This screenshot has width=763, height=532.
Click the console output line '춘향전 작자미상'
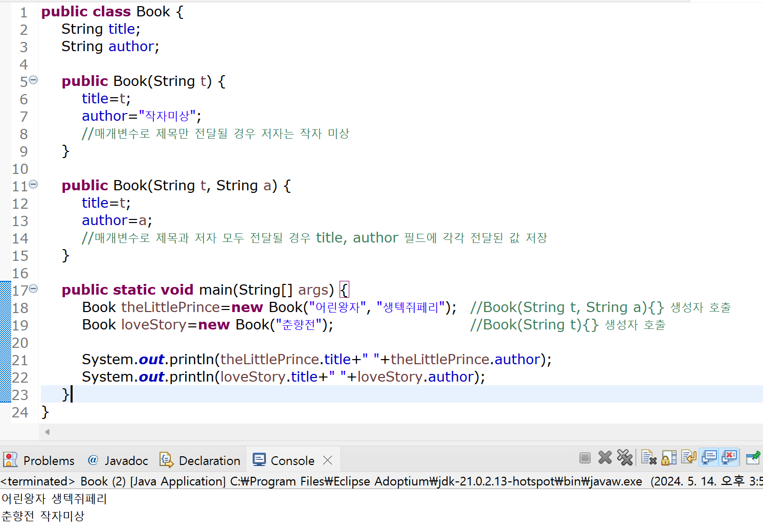43,516
